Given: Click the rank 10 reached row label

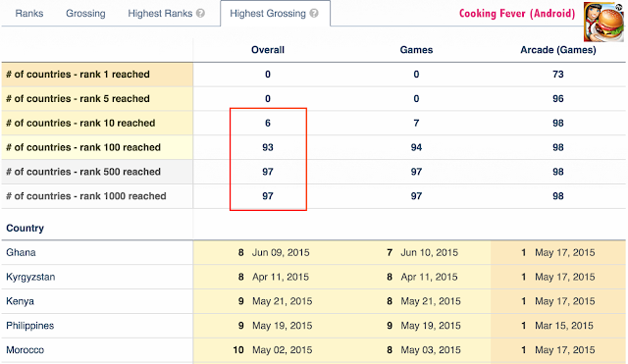Looking at the screenshot, I should pos(80,123).
